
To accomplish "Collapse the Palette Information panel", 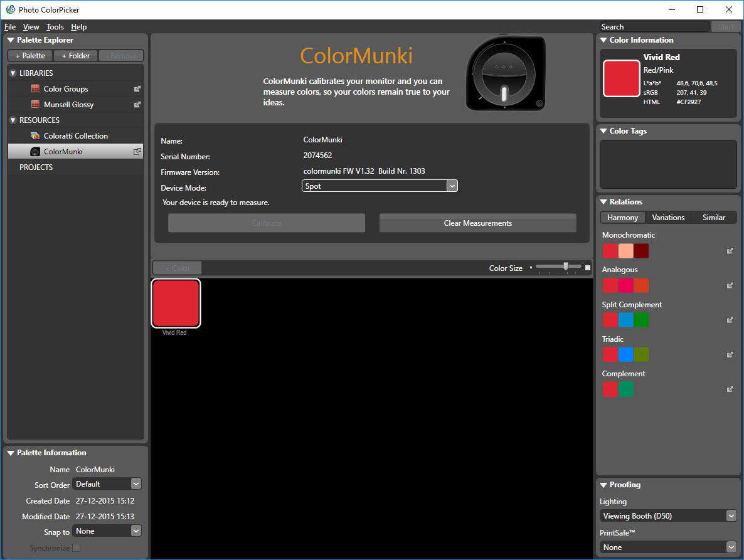I will 11,453.
